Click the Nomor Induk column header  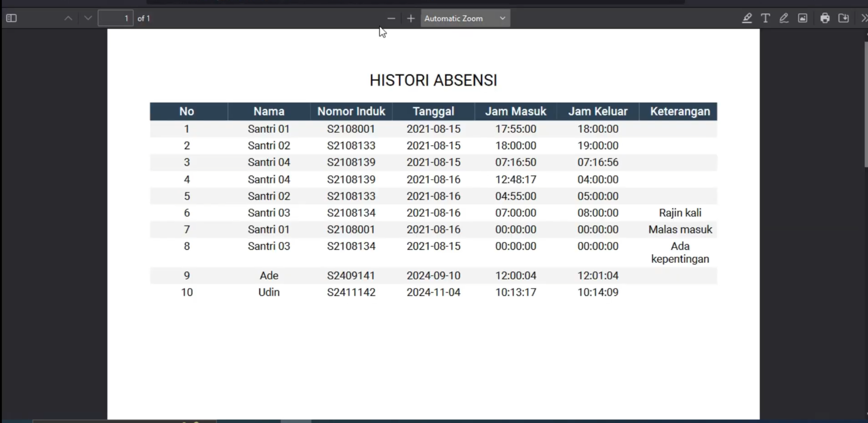pyautogui.click(x=351, y=111)
